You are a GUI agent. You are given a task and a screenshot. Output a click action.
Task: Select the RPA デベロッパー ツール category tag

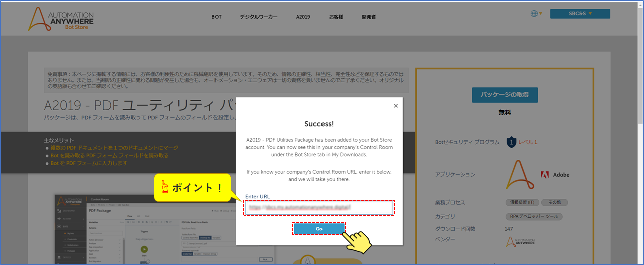[x=533, y=216]
